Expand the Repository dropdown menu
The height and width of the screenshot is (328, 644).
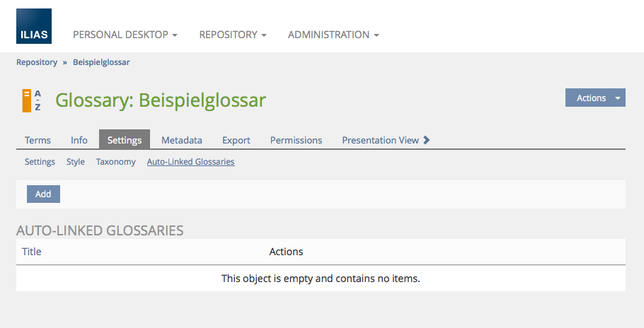pos(232,35)
